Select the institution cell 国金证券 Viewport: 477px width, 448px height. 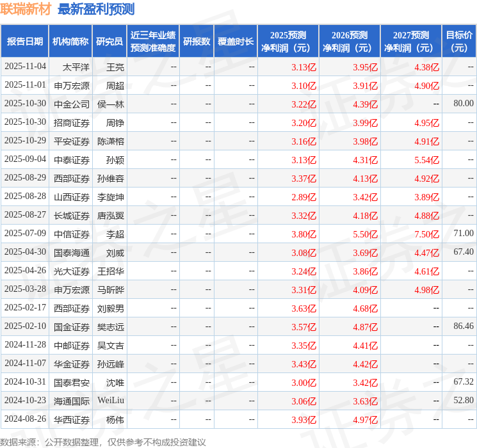(72, 327)
